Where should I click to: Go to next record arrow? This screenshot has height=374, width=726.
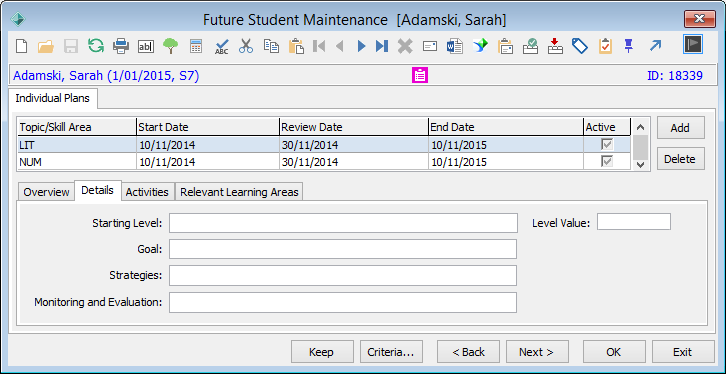coord(362,46)
